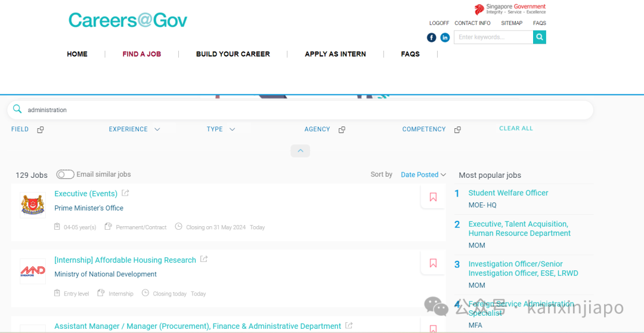644x333 pixels.
Task: Click Ministry of National Development text
Action: click(x=106, y=274)
